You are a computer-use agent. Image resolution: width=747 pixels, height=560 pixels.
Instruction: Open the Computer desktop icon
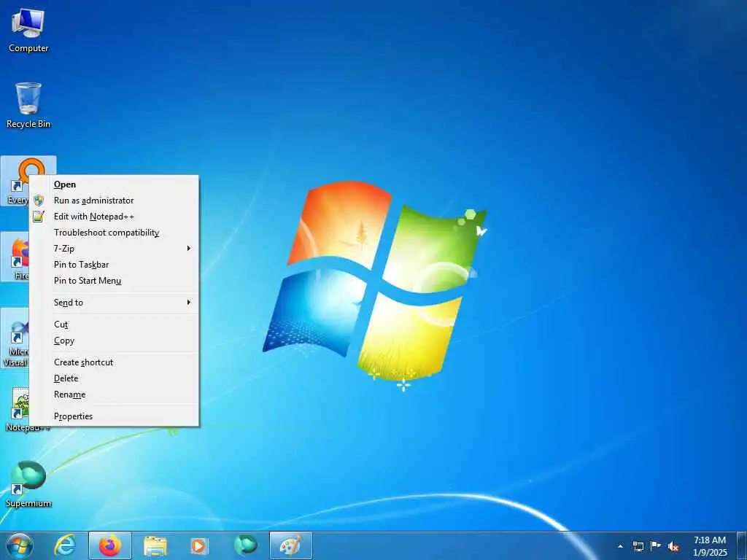(28, 29)
